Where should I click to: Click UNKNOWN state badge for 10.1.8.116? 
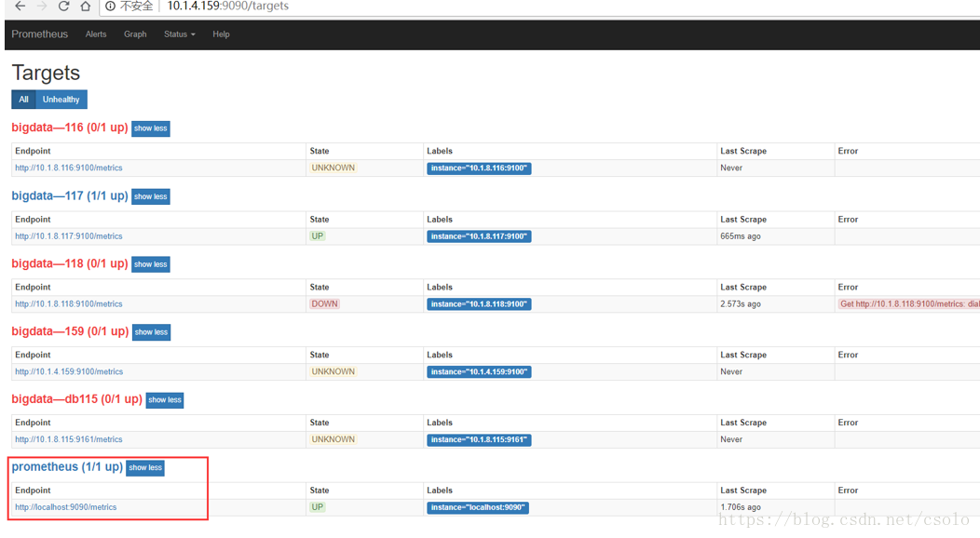pyautogui.click(x=333, y=168)
